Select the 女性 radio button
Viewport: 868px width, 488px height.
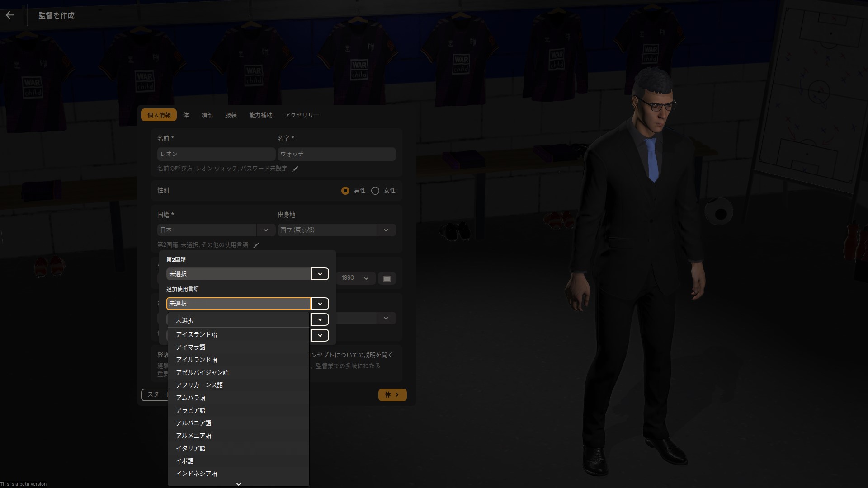[x=375, y=191]
